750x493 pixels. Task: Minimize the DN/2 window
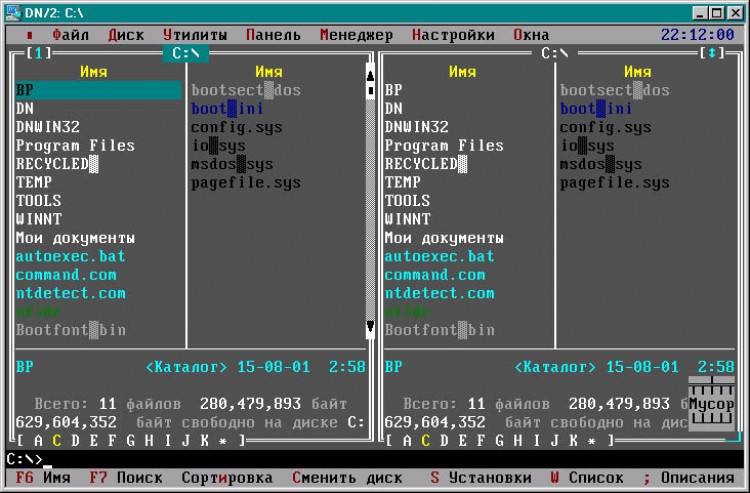(x=700, y=13)
